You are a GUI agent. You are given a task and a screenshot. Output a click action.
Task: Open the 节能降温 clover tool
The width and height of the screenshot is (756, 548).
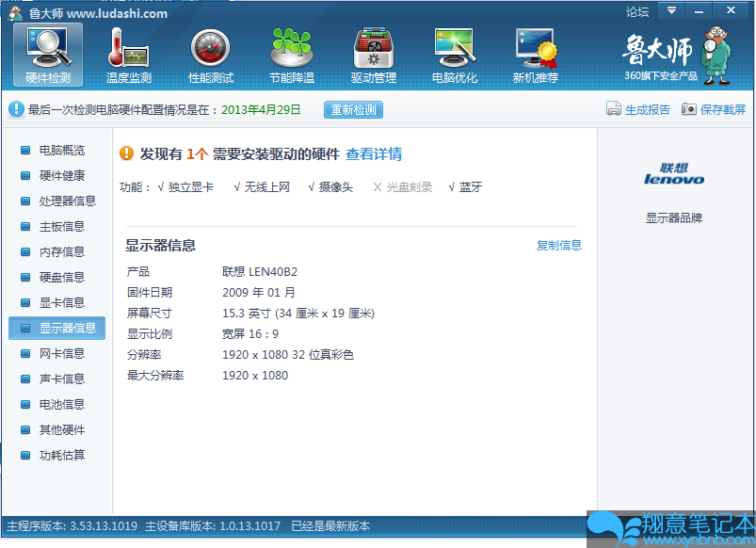coord(292,55)
